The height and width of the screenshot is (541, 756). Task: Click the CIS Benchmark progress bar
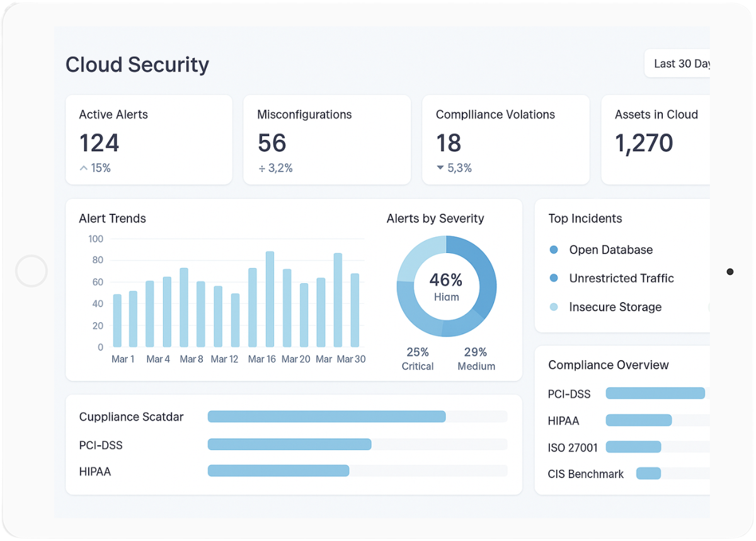[x=648, y=474]
